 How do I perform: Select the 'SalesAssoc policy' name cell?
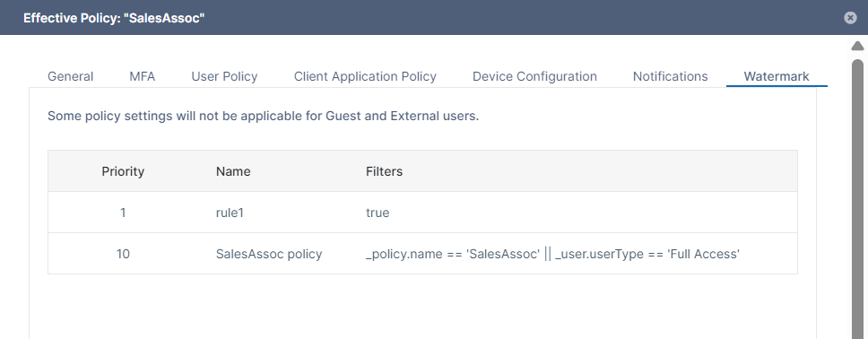(269, 255)
